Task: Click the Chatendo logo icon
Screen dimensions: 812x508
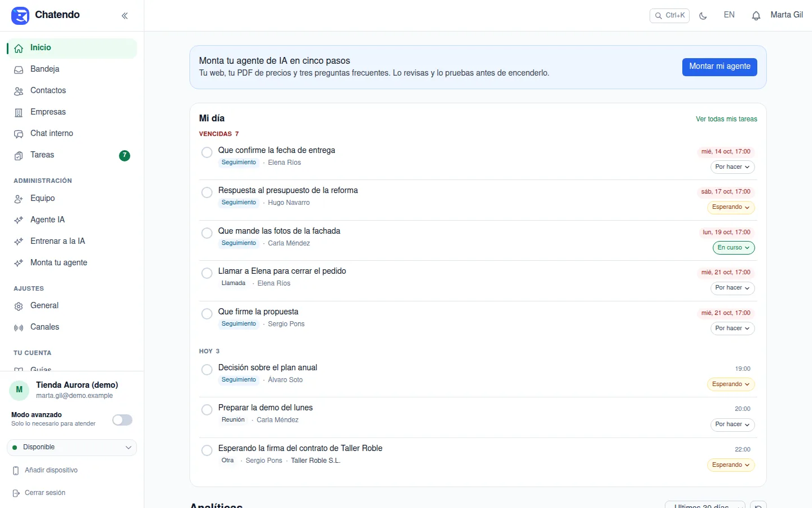Action: coord(20,15)
